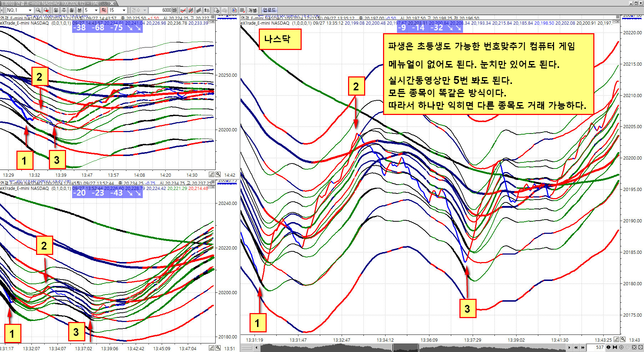This screenshot has height=352, width=644.
Task: Click the rewind double-arrow icon at bottom right
Action: coord(576,347)
